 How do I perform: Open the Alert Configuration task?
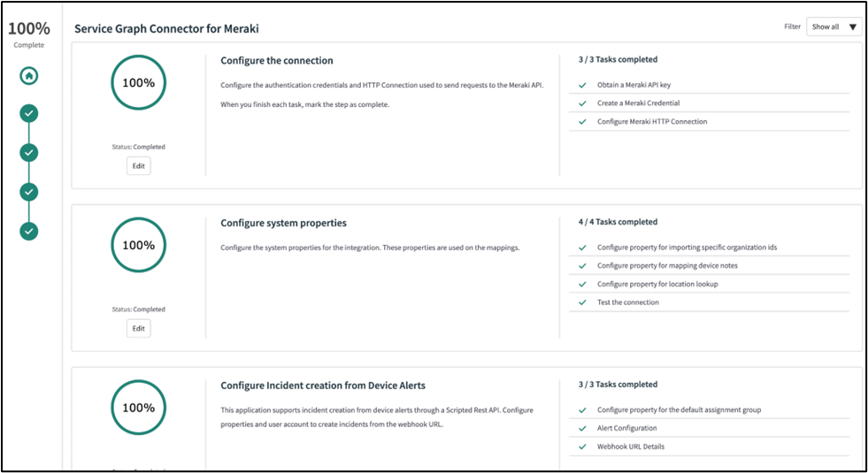pos(626,429)
